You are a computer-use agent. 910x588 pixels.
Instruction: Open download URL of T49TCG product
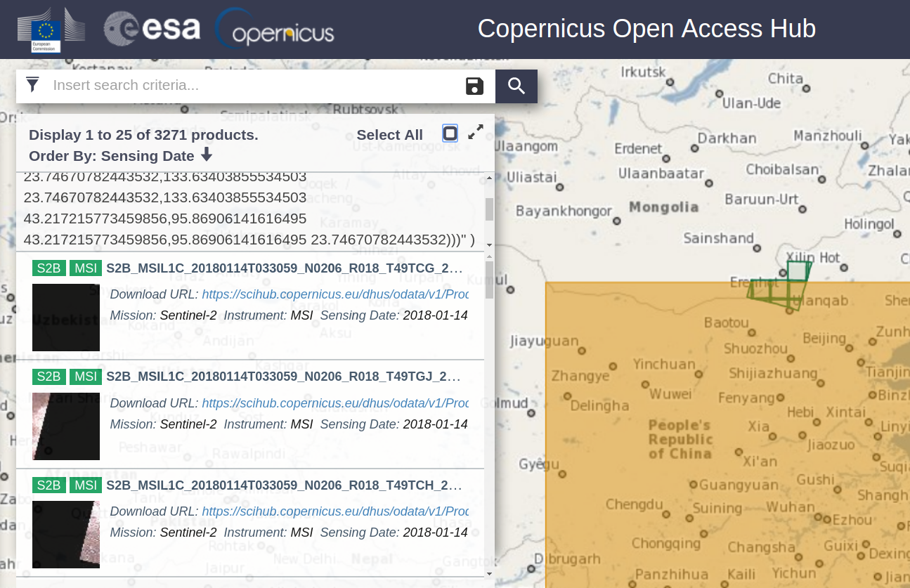tap(335, 294)
